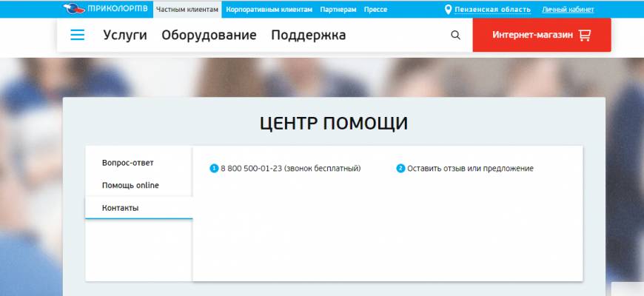The height and width of the screenshot is (296, 644).
Task: Click the search magnifier icon
Action: coord(455,35)
